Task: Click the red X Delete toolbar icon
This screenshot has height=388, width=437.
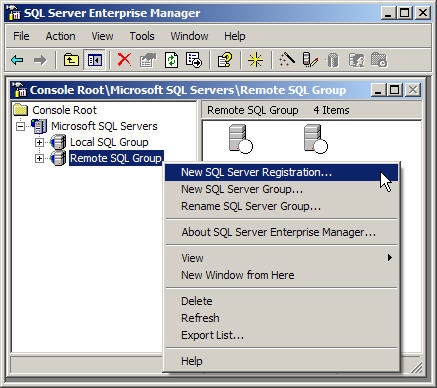Action: [124, 60]
